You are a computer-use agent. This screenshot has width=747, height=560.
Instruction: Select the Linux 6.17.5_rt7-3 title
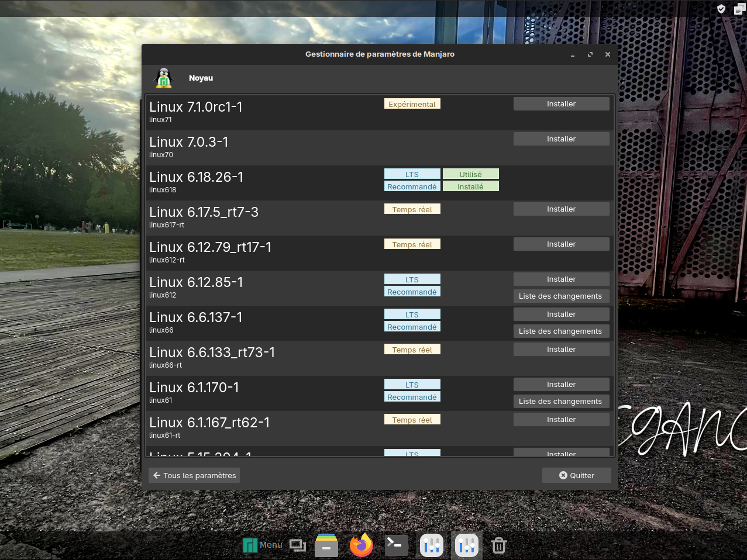click(204, 212)
